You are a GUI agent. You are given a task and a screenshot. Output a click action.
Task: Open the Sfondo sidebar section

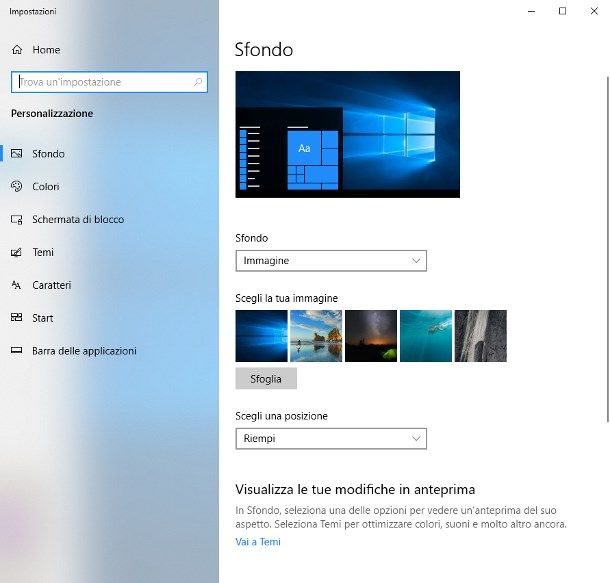click(109, 154)
